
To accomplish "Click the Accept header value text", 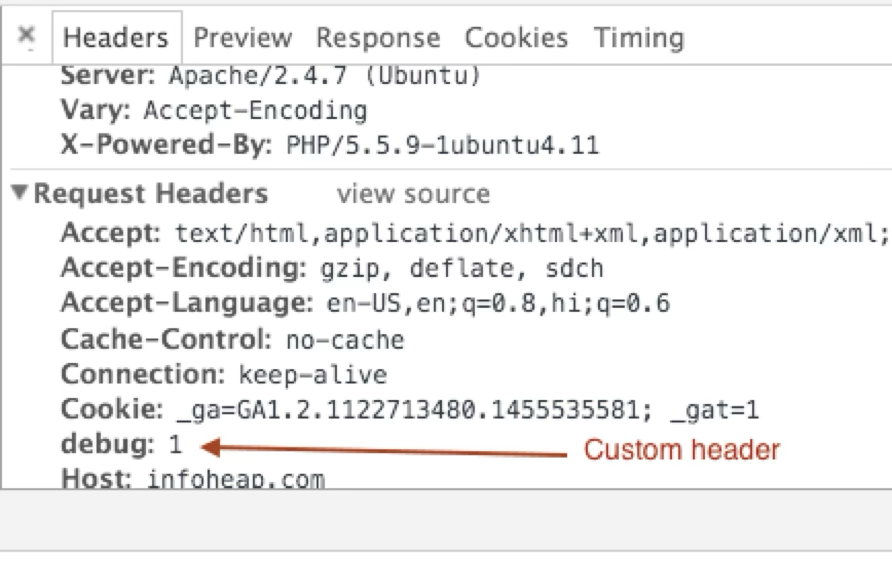I will (x=532, y=233).
